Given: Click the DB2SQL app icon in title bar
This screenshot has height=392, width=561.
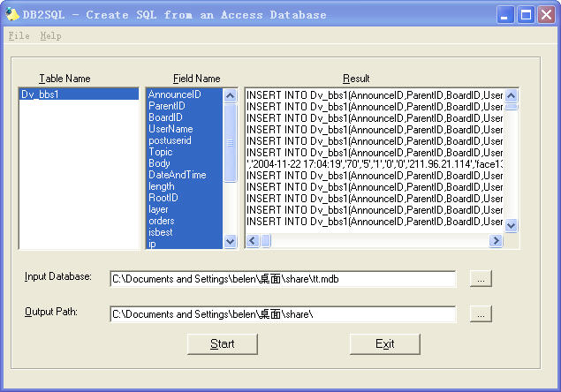Looking at the screenshot, I should tap(11, 15).
